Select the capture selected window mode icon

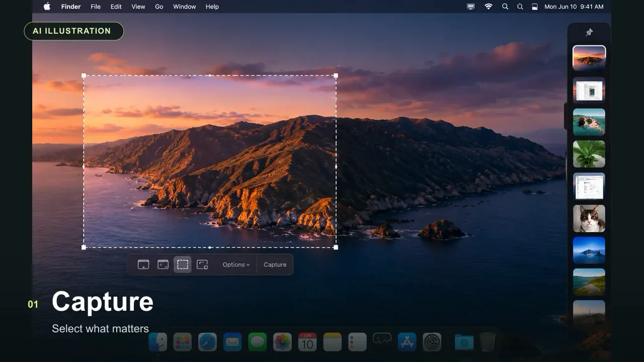point(163,264)
